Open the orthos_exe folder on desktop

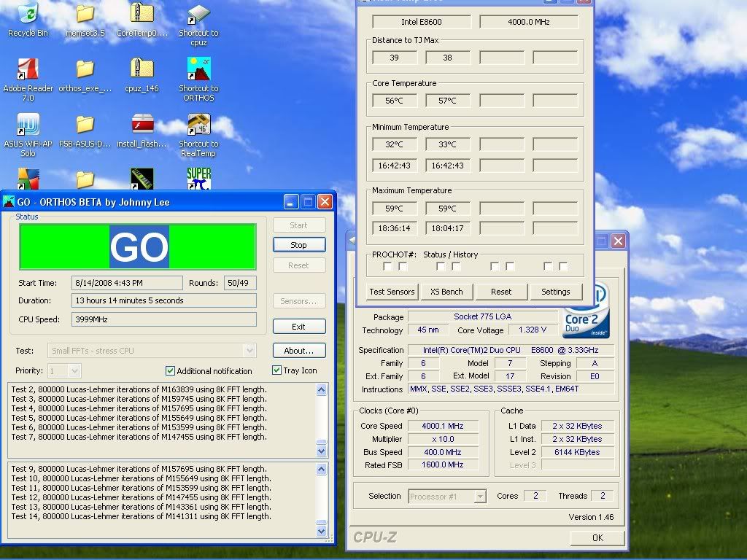coord(85,75)
